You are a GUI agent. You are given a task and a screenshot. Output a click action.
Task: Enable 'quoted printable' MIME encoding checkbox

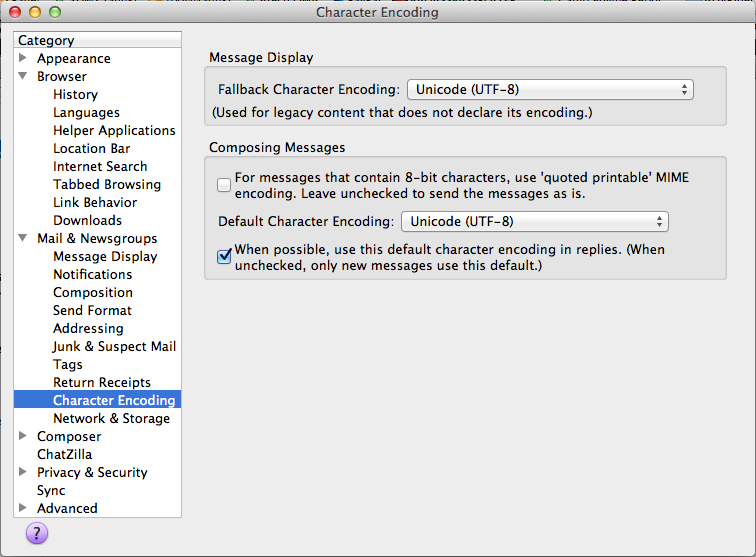pyautogui.click(x=224, y=185)
